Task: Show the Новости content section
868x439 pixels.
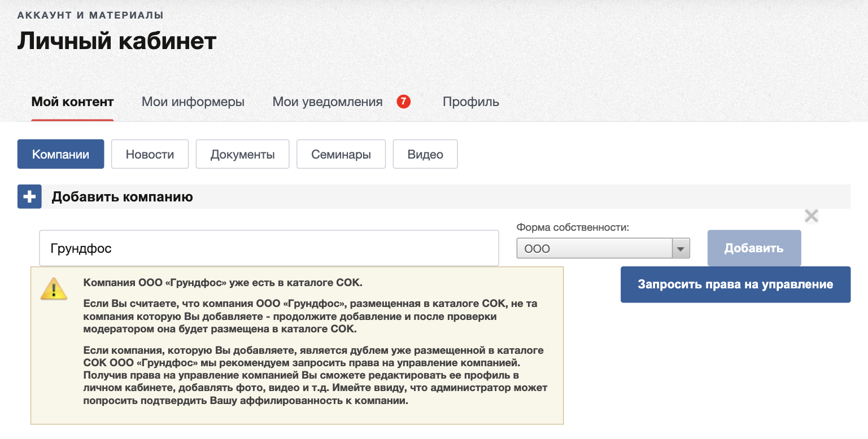Action: (x=150, y=154)
